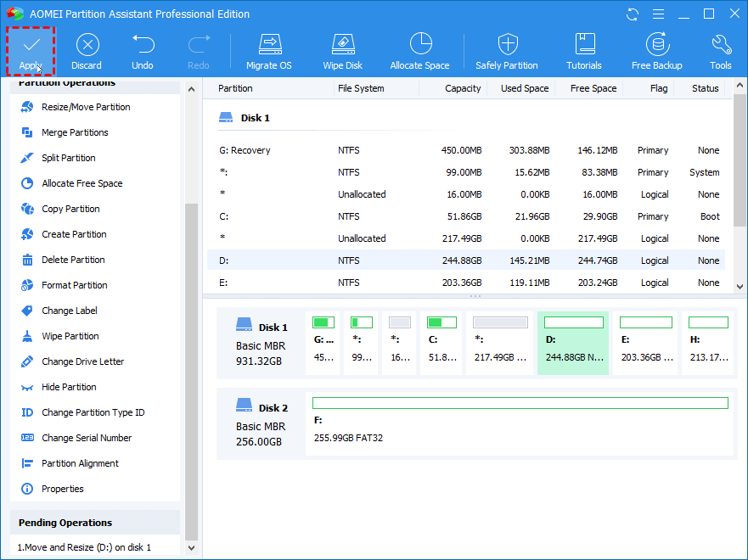Select the 217.49GB Unallocated row
Viewport: 748px width, 560px height.
click(466, 238)
